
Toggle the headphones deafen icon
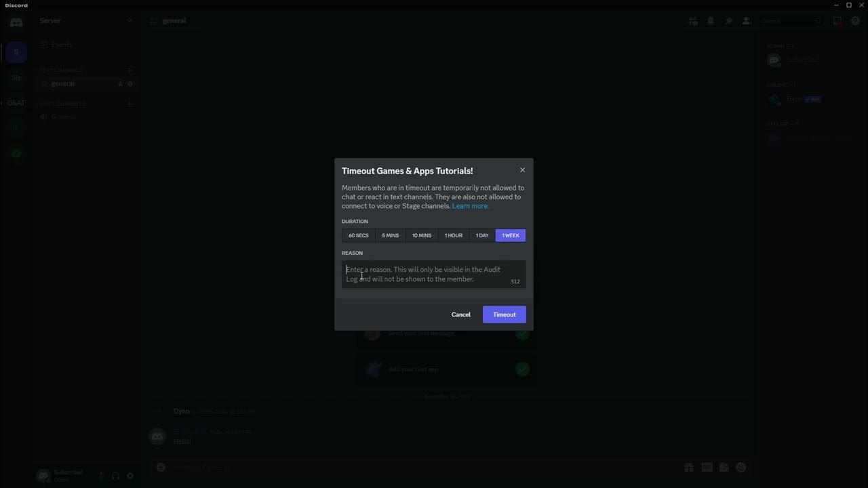(116, 476)
